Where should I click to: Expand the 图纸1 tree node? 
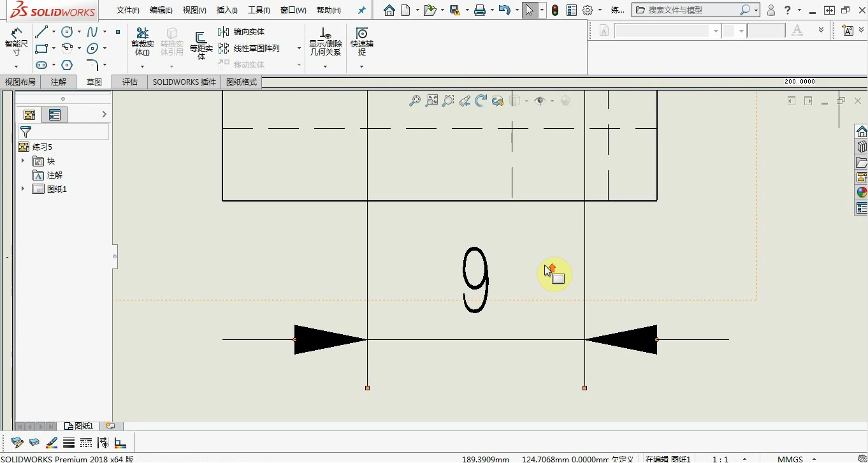click(23, 189)
